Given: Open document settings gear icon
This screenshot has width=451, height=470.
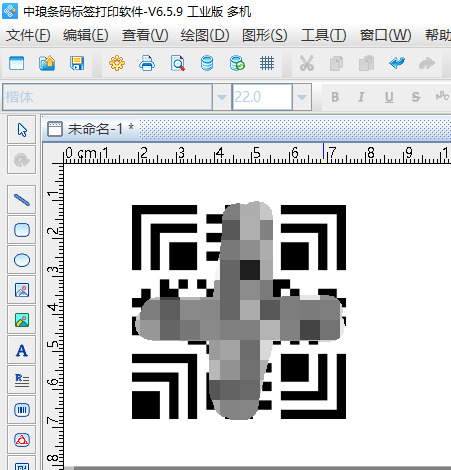Looking at the screenshot, I should [117, 63].
